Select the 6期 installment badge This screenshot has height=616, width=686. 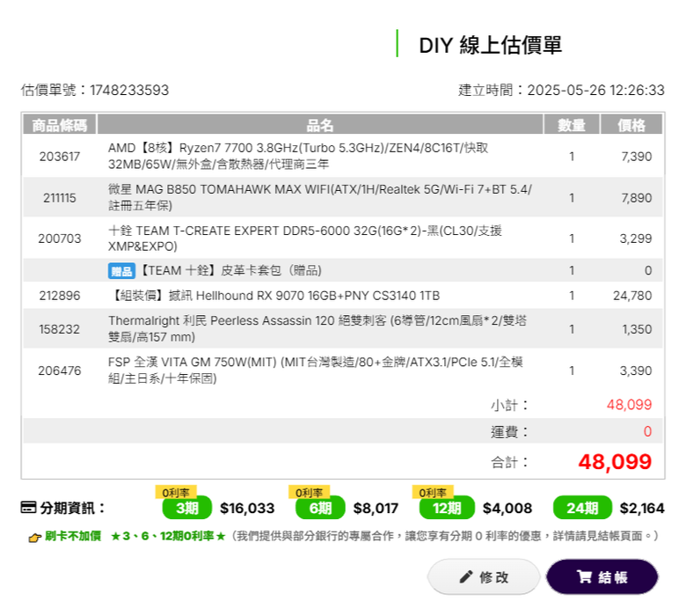(x=320, y=508)
